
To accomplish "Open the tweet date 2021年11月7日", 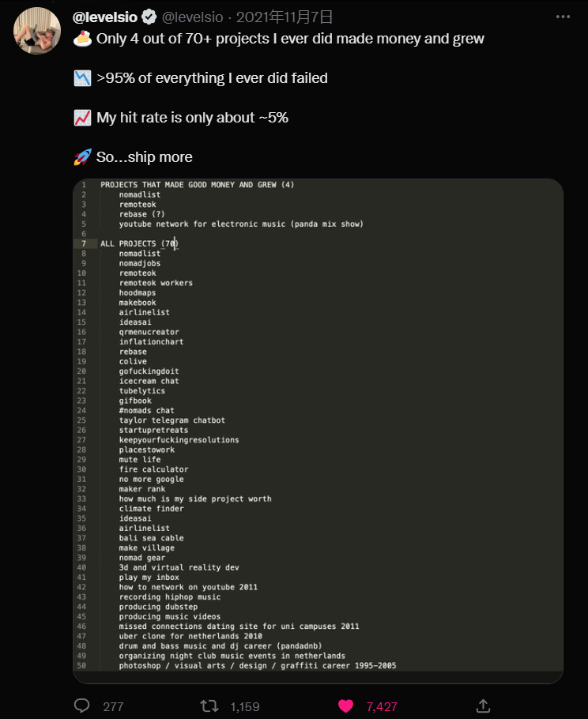I will tap(285, 17).
